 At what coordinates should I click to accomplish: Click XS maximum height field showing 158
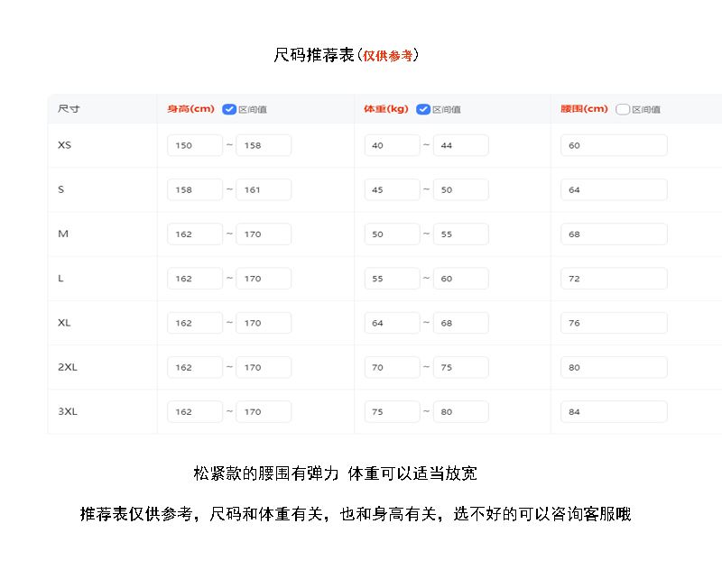(x=264, y=145)
